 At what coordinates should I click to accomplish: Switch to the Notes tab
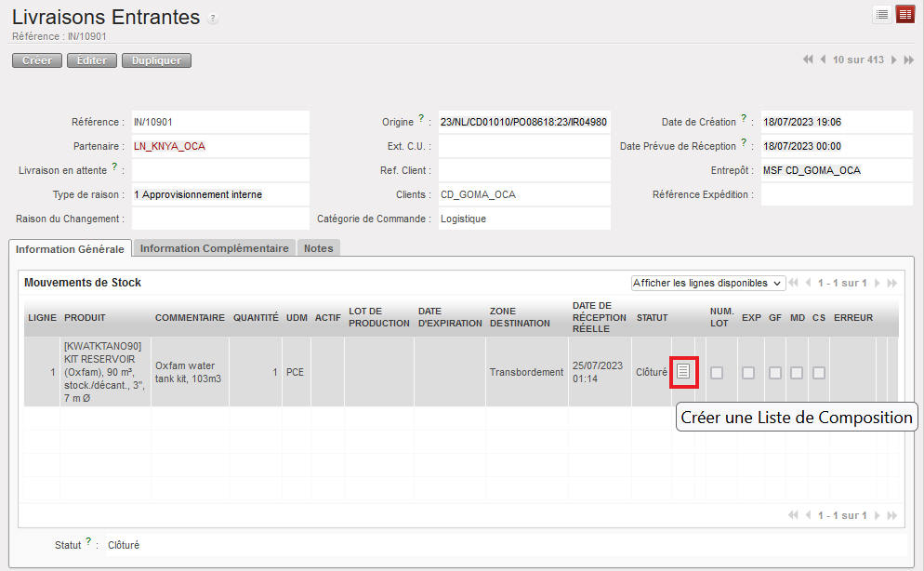[x=319, y=248]
